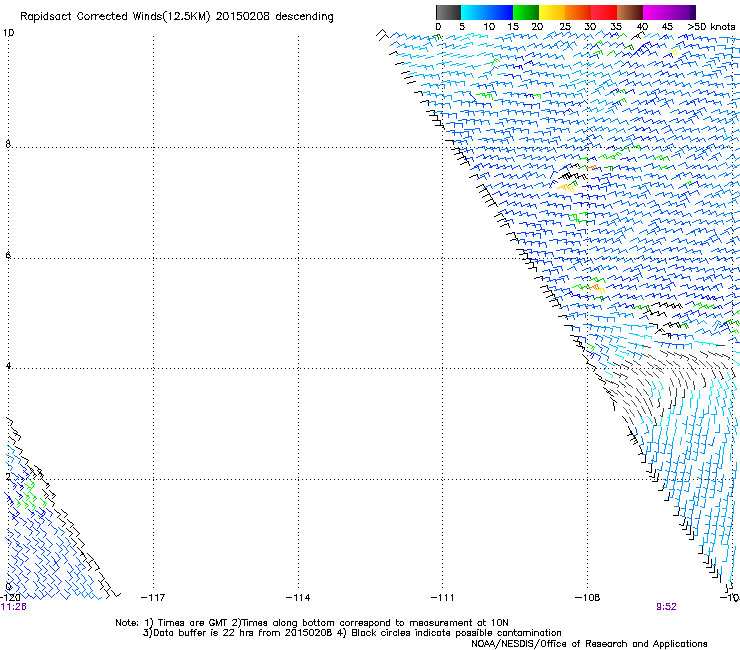Click the latitude '8' axis label
Viewport: 740px width, 650px height.
[x=8, y=144]
